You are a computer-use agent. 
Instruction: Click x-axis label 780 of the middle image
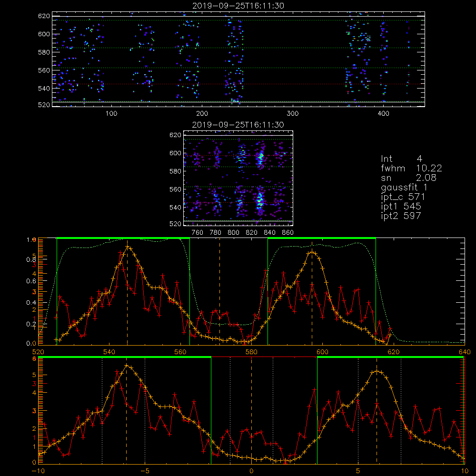tap(216, 233)
